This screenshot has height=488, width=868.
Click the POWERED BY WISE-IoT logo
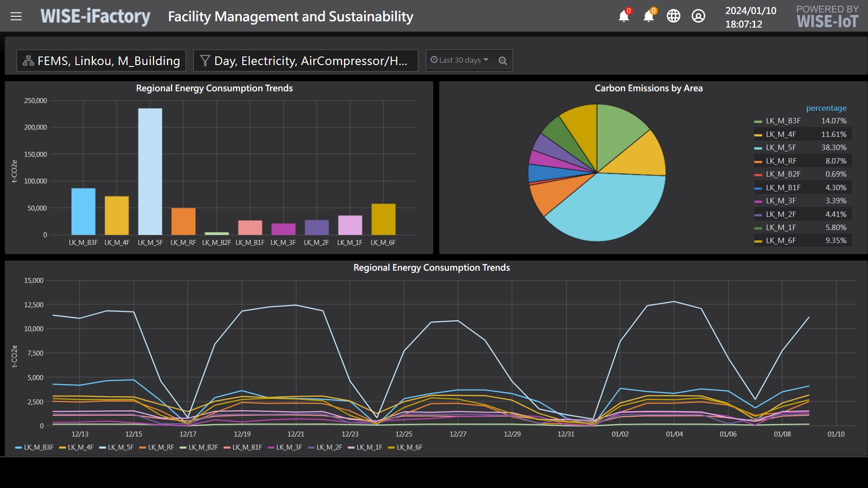point(827,17)
